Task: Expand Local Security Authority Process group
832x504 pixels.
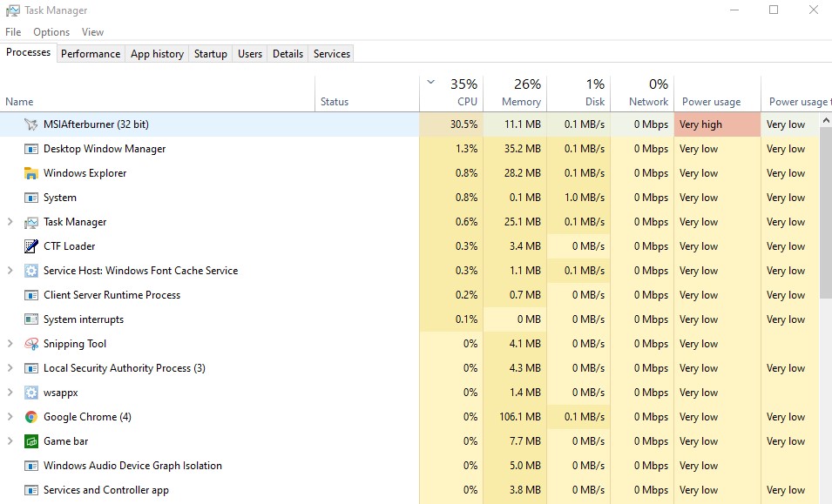Action: pyautogui.click(x=10, y=368)
